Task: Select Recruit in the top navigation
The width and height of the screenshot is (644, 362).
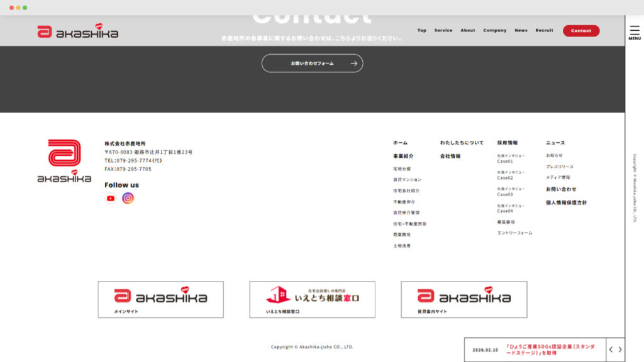Action: (x=544, y=31)
